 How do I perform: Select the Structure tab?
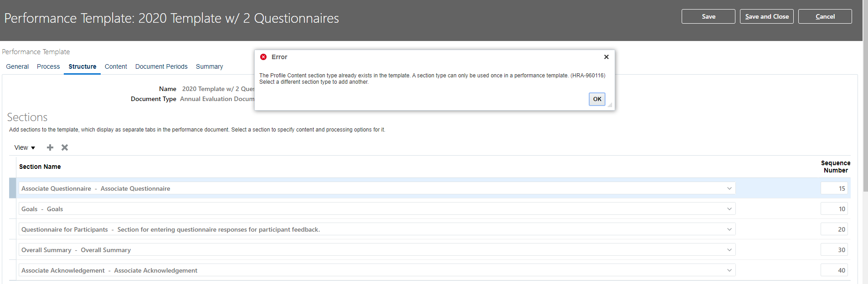click(82, 66)
